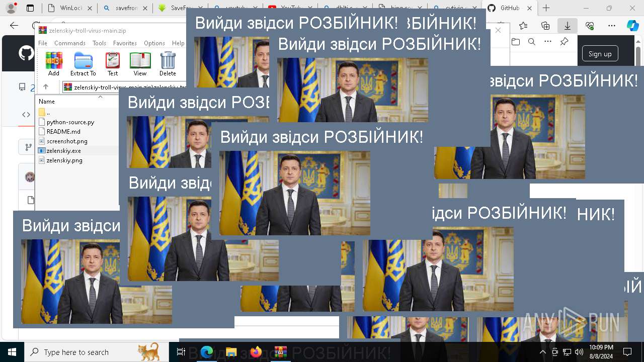This screenshot has width=644, height=362.
Task: Open more options in downloads panel
Action: [548, 42]
